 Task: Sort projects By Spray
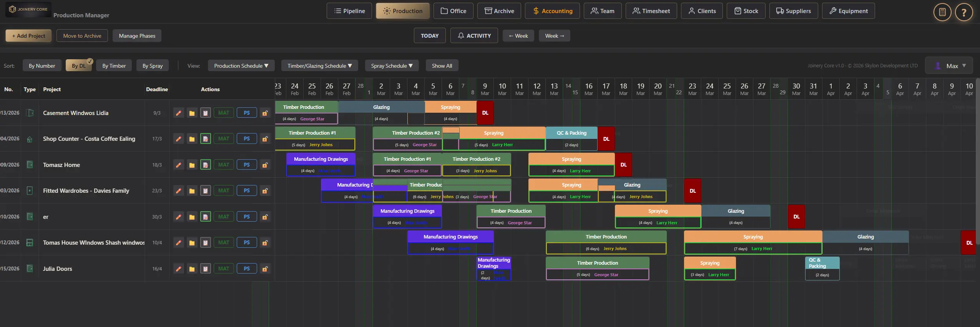click(153, 66)
